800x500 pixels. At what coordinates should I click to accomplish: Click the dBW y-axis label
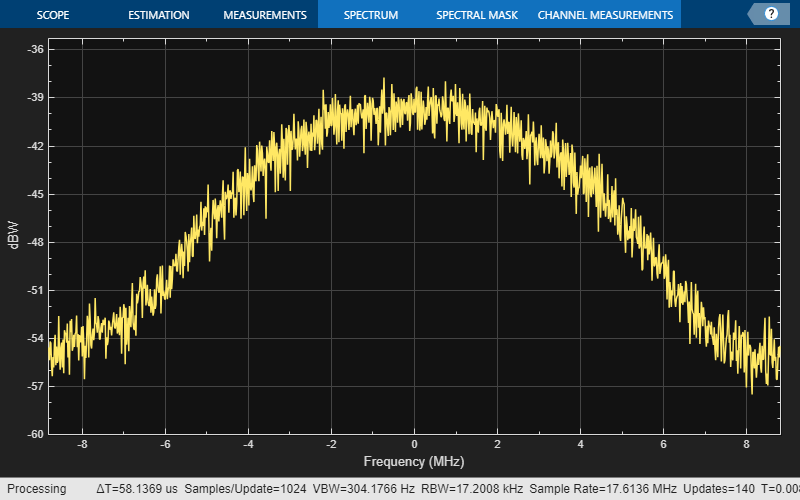coord(13,235)
